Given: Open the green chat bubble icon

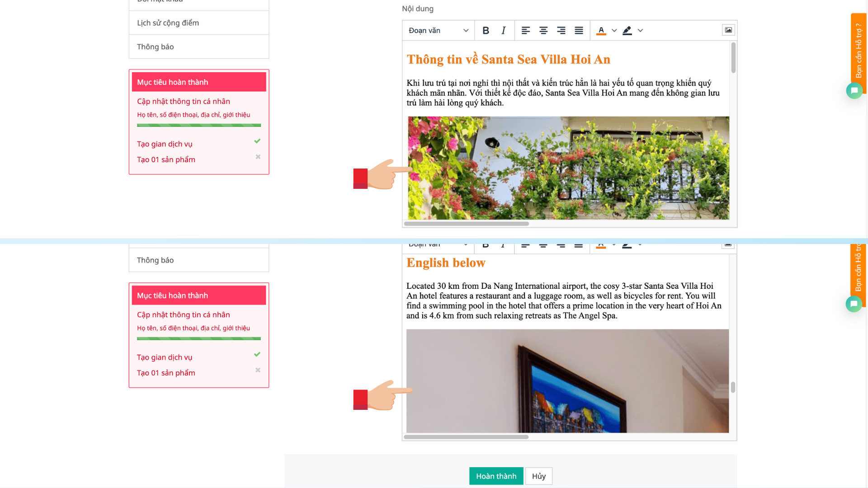Looking at the screenshot, I should click(854, 91).
